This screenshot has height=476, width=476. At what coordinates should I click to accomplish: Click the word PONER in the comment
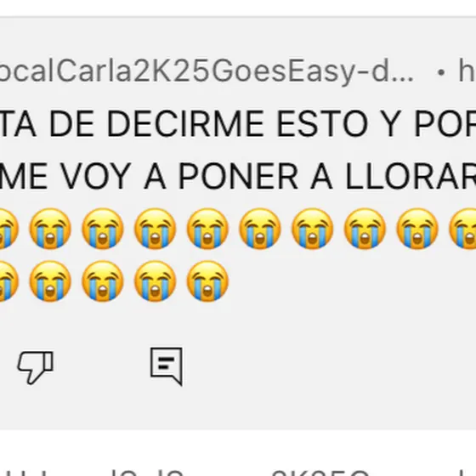pos(239,176)
